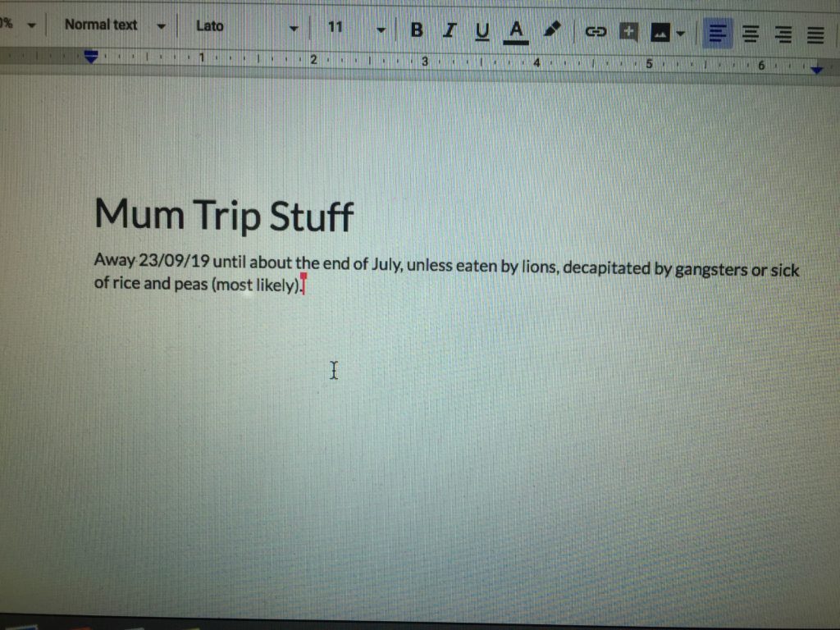The width and height of the screenshot is (840, 630).
Task: Center align the text
Action: tap(751, 34)
